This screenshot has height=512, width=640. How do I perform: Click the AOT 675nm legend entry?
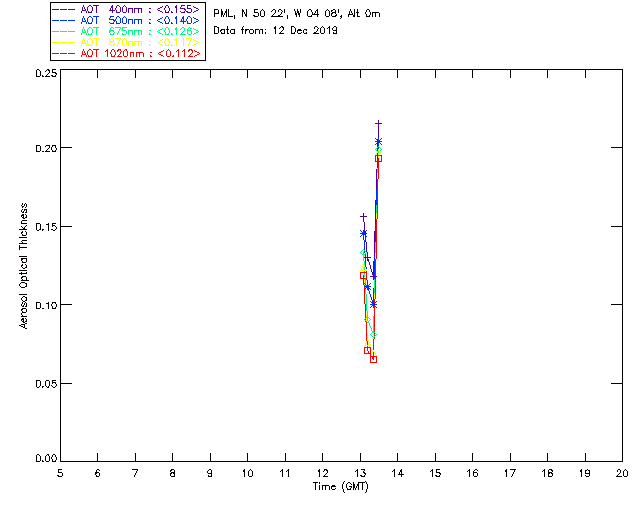pyautogui.click(x=127, y=31)
